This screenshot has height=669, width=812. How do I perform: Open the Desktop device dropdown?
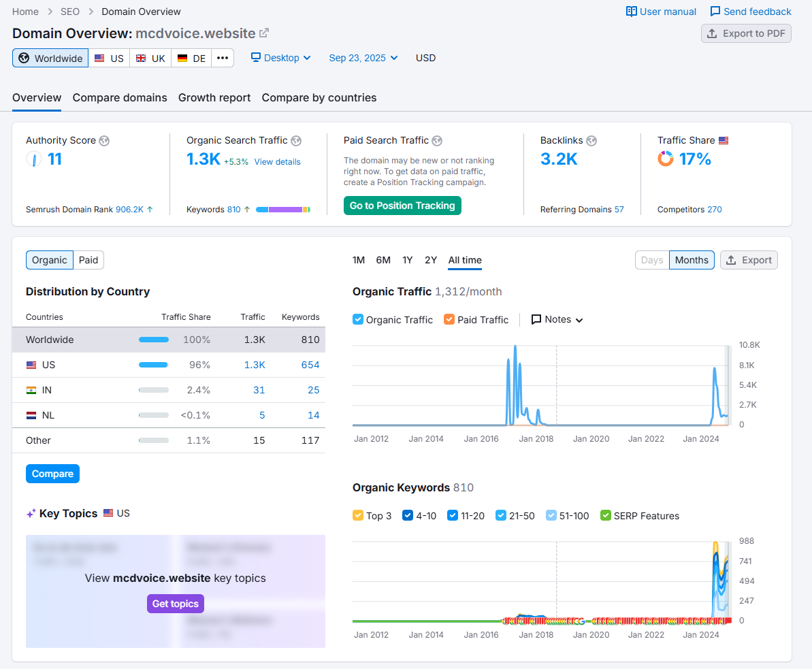click(x=281, y=58)
